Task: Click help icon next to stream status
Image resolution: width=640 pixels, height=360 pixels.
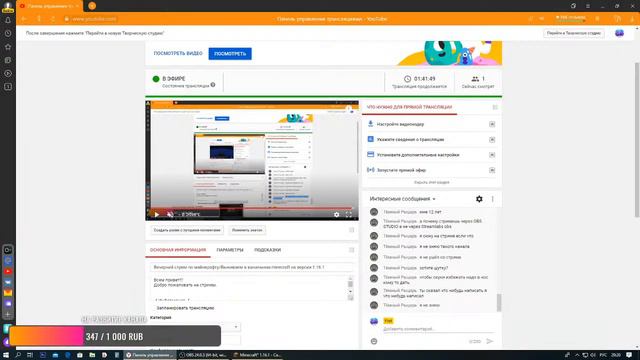Action: (213, 85)
